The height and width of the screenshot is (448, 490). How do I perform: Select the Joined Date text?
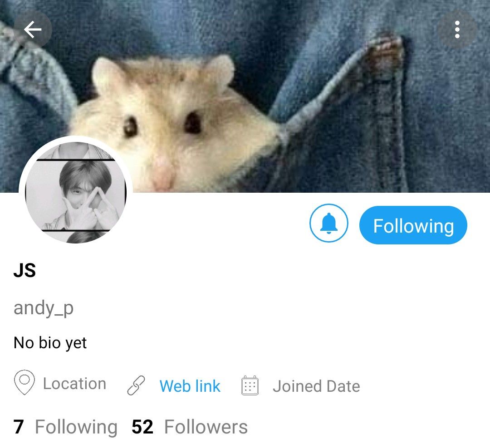316,386
